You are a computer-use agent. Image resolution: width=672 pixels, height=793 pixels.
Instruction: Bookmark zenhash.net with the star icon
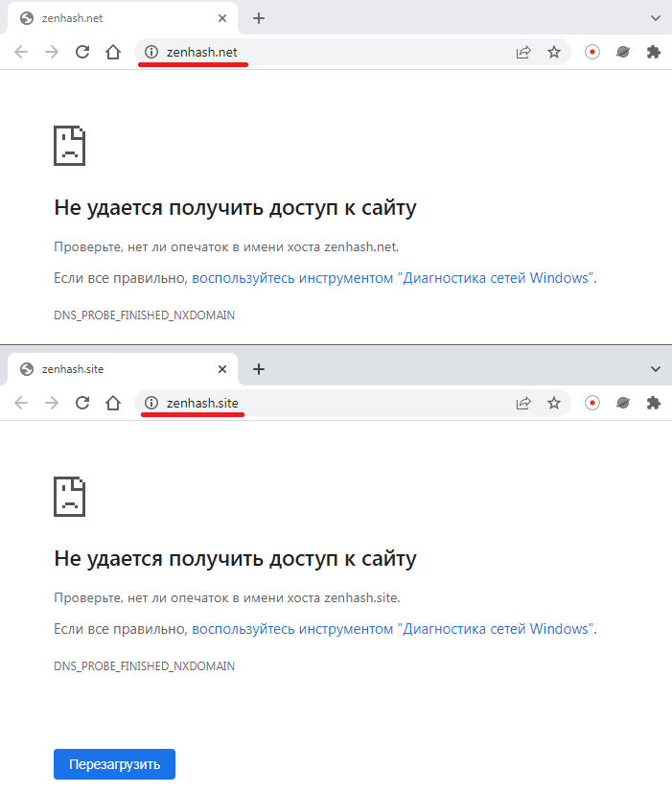[554, 53]
